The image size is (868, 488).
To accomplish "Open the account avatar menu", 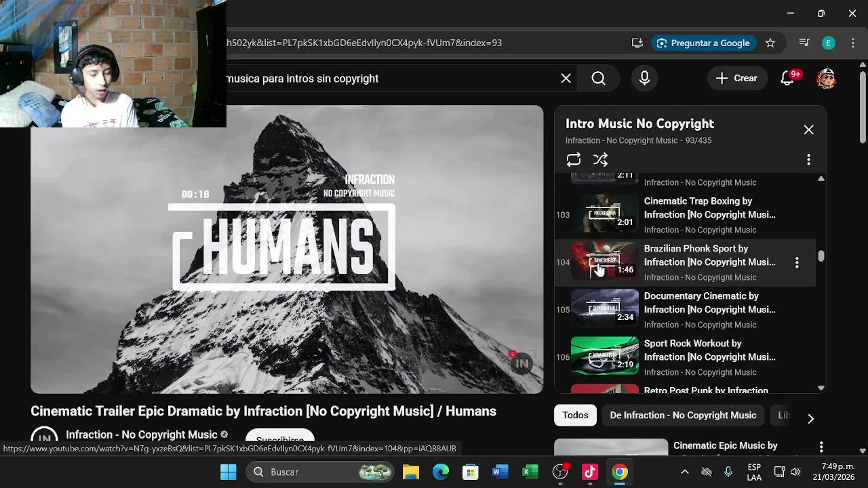I will tap(826, 79).
